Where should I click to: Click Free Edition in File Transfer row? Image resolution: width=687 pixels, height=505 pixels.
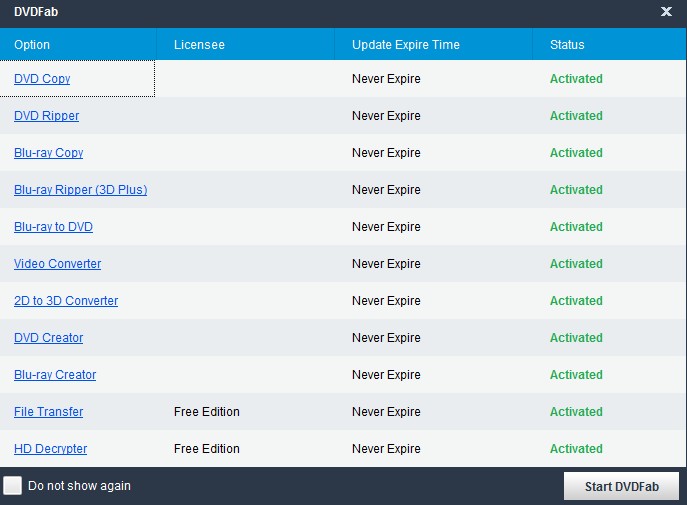click(207, 412)
